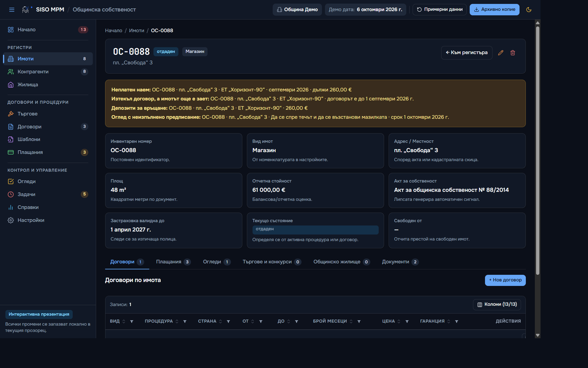Filter the ГАРАНЦИЯ column
This screenshot has height=368, width=588.
[456, 321]
